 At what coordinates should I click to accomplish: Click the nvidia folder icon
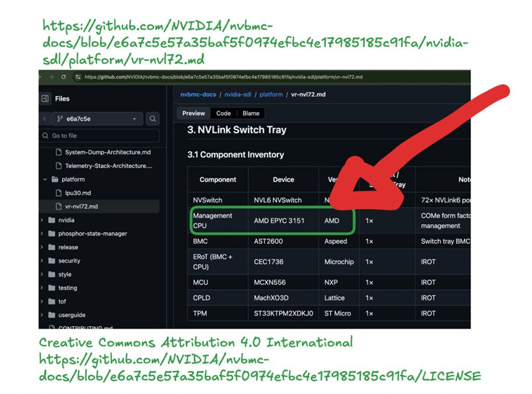tap(52, 220)
